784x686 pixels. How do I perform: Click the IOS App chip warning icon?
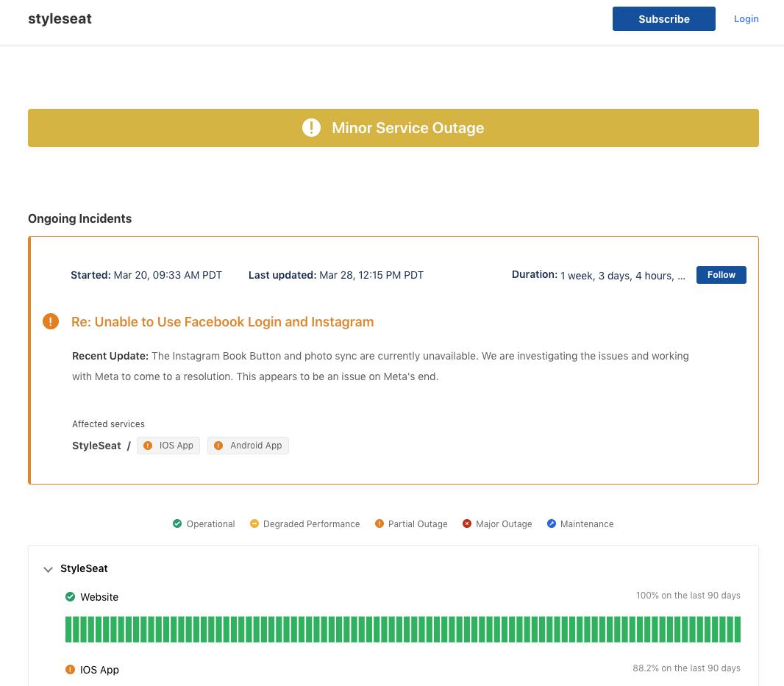(x=148, y=446)
